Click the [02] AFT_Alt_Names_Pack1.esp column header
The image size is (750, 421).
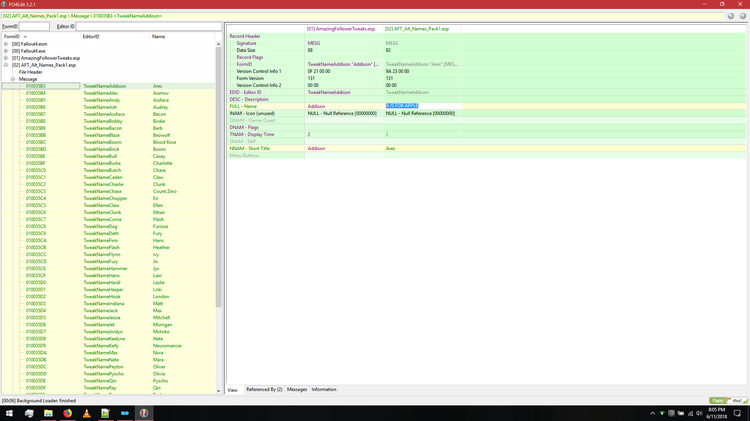[421, 29]
